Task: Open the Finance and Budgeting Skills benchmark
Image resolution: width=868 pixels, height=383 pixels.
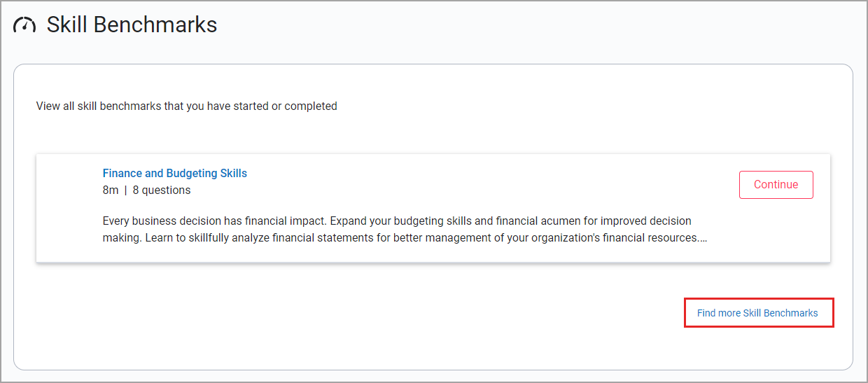Action: click(x=174, y=173)
